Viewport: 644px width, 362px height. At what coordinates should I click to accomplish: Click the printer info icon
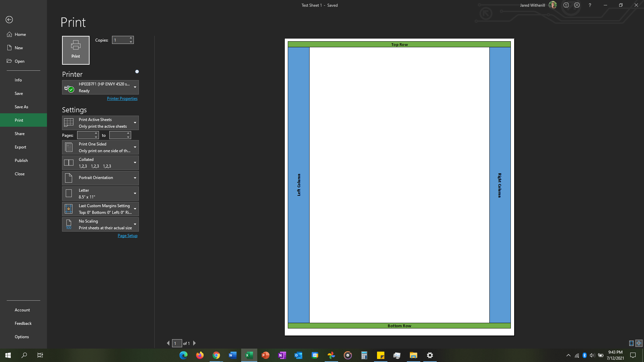(x=137, y=72)
